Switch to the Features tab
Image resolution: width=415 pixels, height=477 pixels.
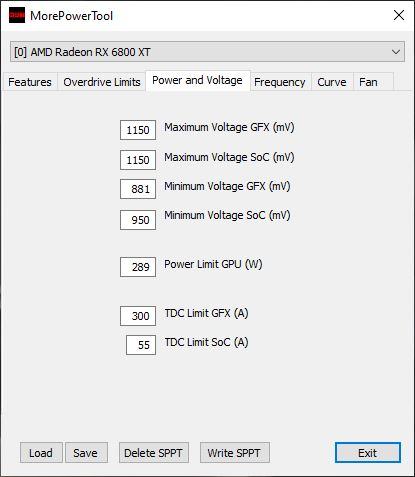[x=30, y=82]
